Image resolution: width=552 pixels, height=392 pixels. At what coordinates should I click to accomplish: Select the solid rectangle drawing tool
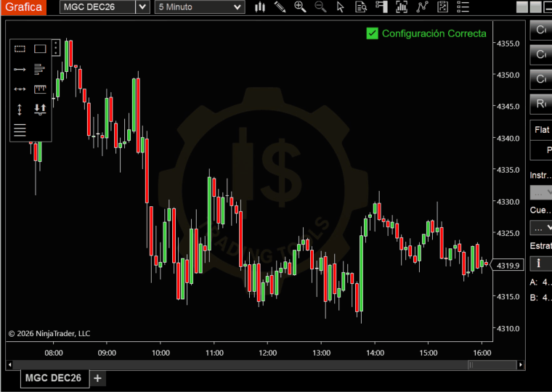click(40, 49)
